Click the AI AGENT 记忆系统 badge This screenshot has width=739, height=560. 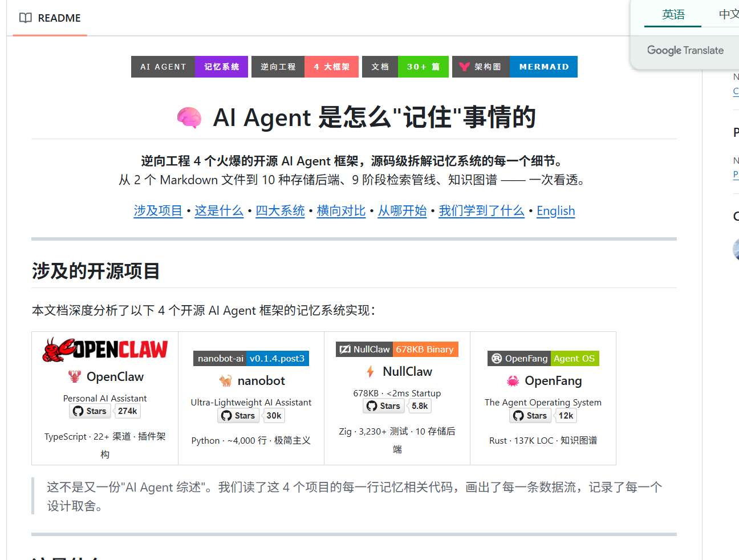tap(189, 67)
